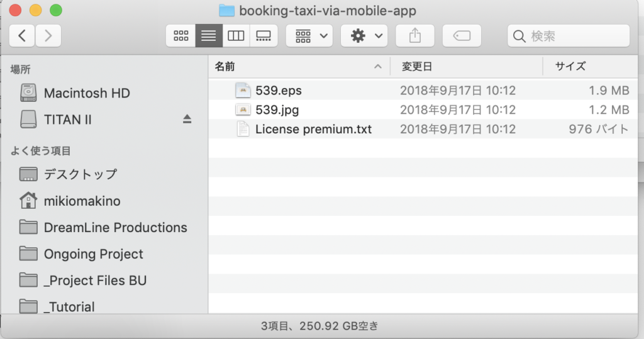Click the edit tags button
Image resolution: width=644 pixels, height=339 pixels.
[462, 36]
